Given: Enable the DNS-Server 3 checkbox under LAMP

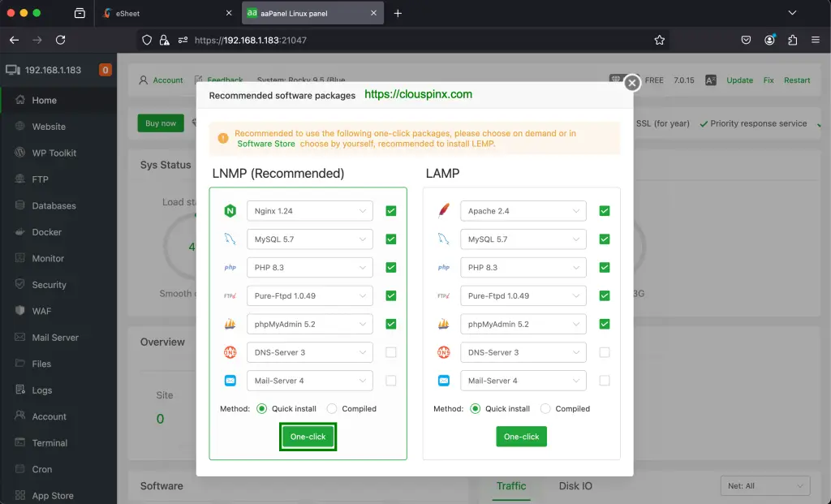Looking at the screenshot, I should coord(604,351).
